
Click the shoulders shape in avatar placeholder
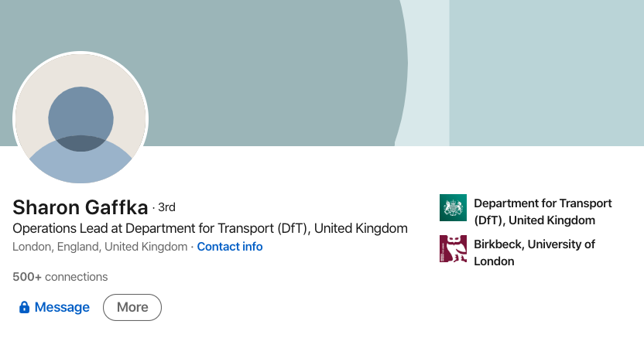[80, 161]
